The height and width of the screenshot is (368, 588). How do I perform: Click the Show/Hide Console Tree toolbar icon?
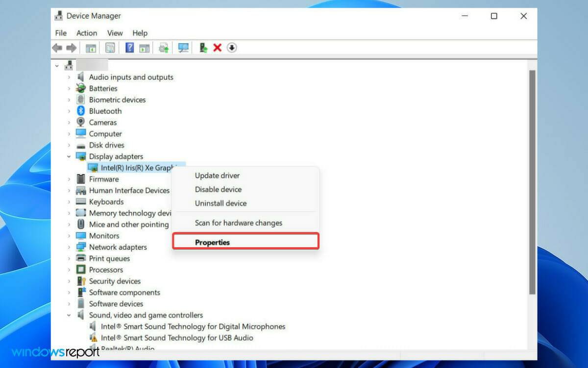[91, 48]
